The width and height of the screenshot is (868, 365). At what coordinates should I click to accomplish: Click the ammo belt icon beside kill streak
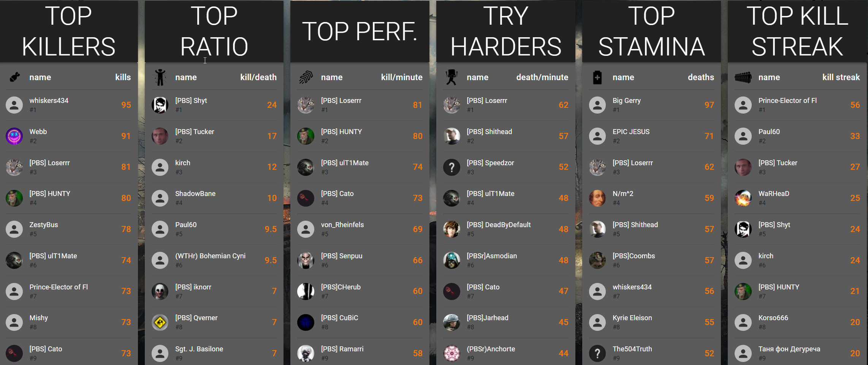(743, 77)
